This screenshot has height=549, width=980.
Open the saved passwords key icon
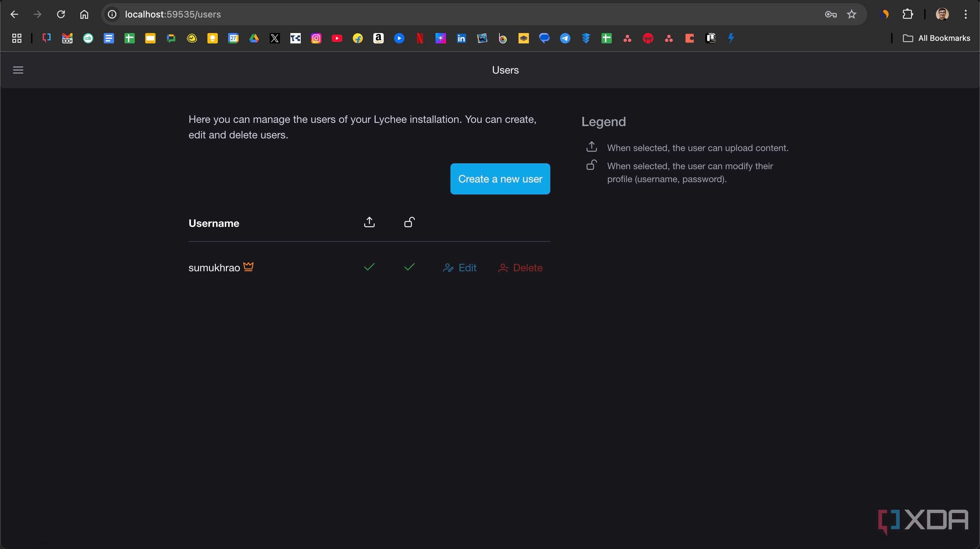[x=831, y=15]
